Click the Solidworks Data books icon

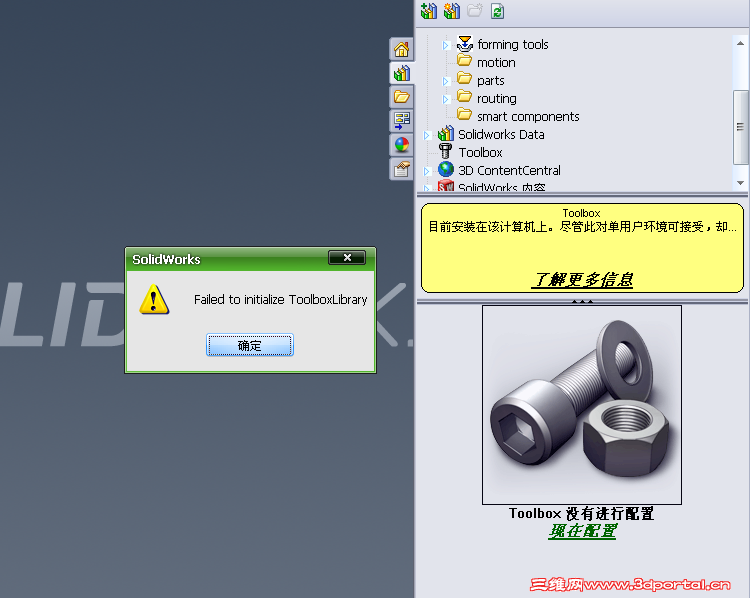tap(446, 133)
